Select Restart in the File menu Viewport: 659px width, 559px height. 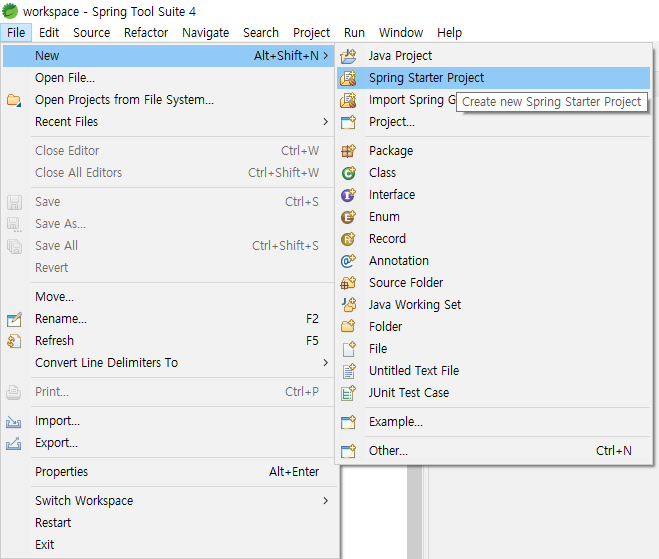point(168,523)
